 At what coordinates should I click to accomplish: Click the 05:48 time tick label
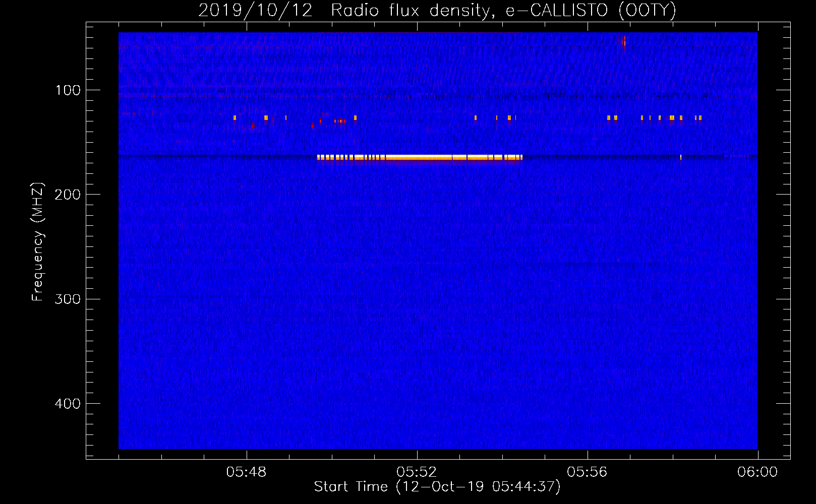[246, 472]
